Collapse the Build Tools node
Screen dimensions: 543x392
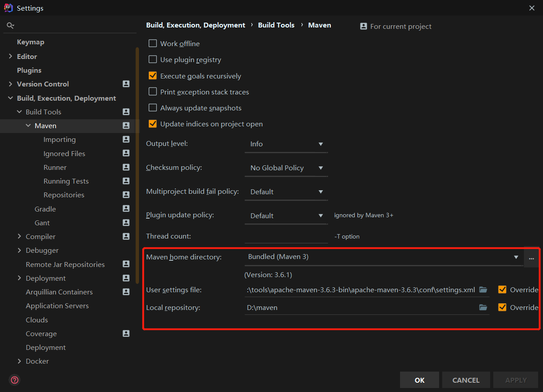pyautogui.click(x=20, y=112)
